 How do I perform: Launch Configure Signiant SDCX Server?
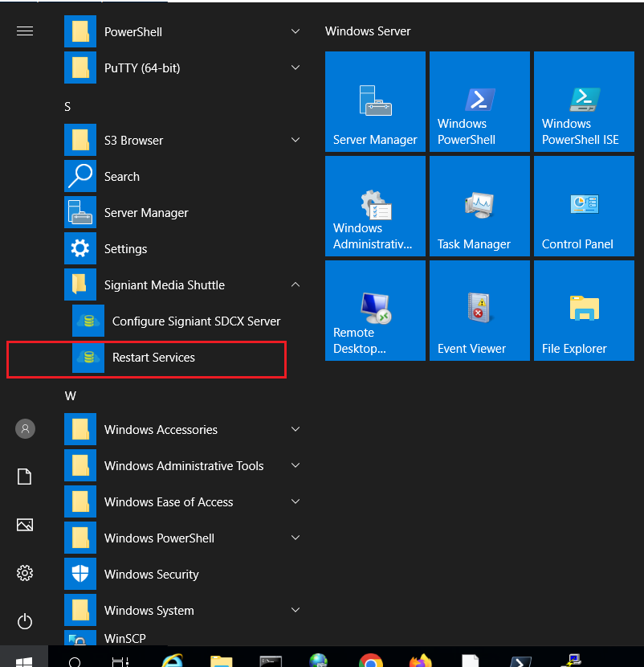(195, 321)
